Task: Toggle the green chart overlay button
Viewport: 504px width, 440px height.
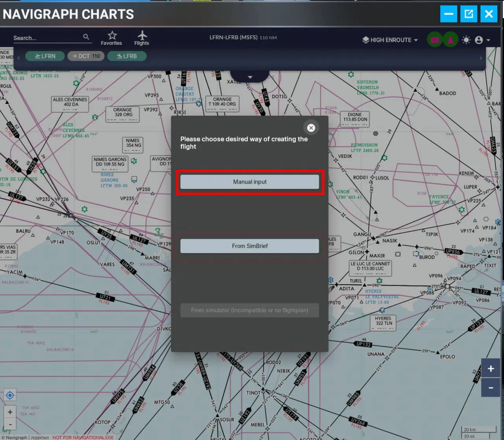Action: pyautogui.click(x=435, y=40)
